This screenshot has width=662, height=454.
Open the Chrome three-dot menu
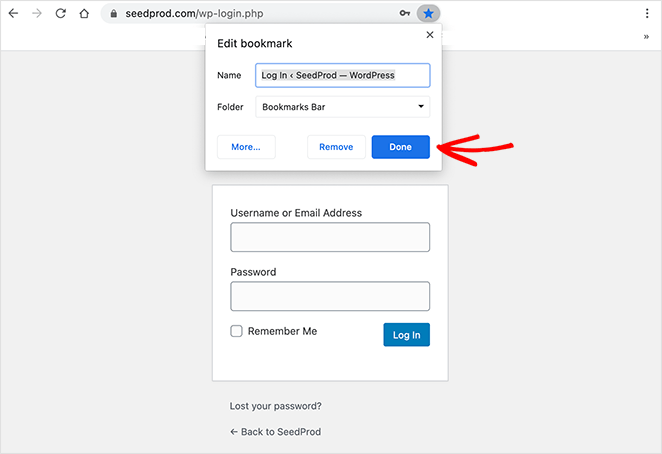pyautogui.click(x=647, y=15)
